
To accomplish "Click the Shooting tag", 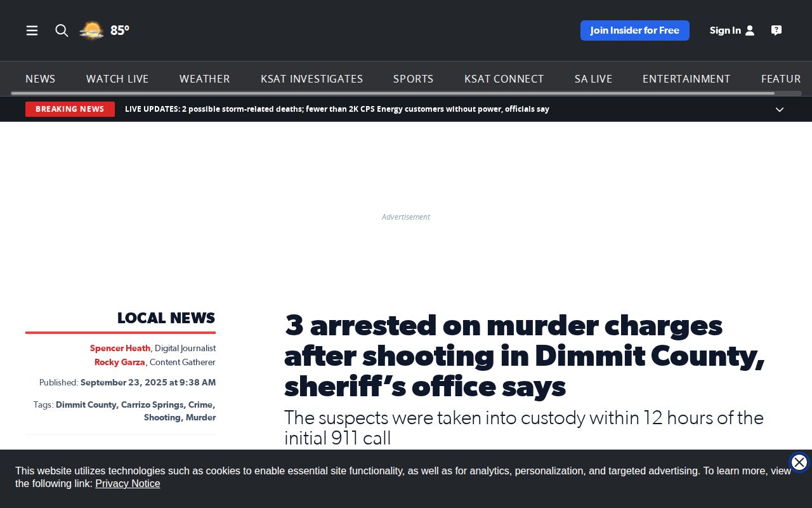I will 162,417.
